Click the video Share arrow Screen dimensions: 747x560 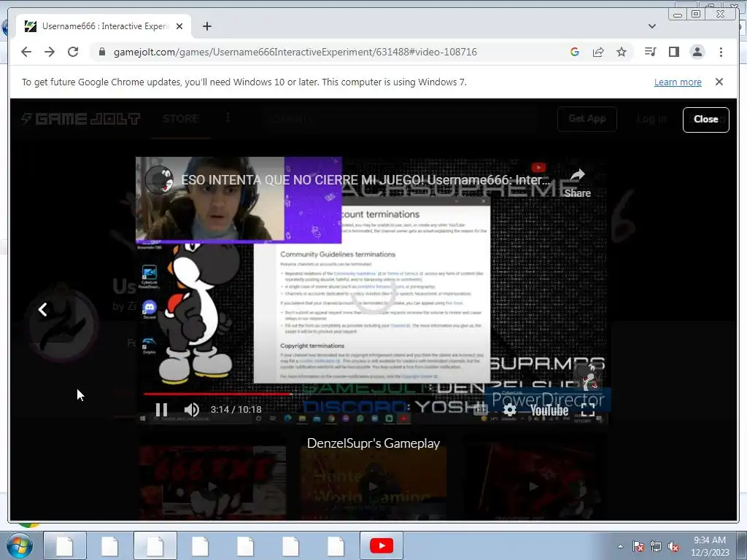[x=578, y=183]
